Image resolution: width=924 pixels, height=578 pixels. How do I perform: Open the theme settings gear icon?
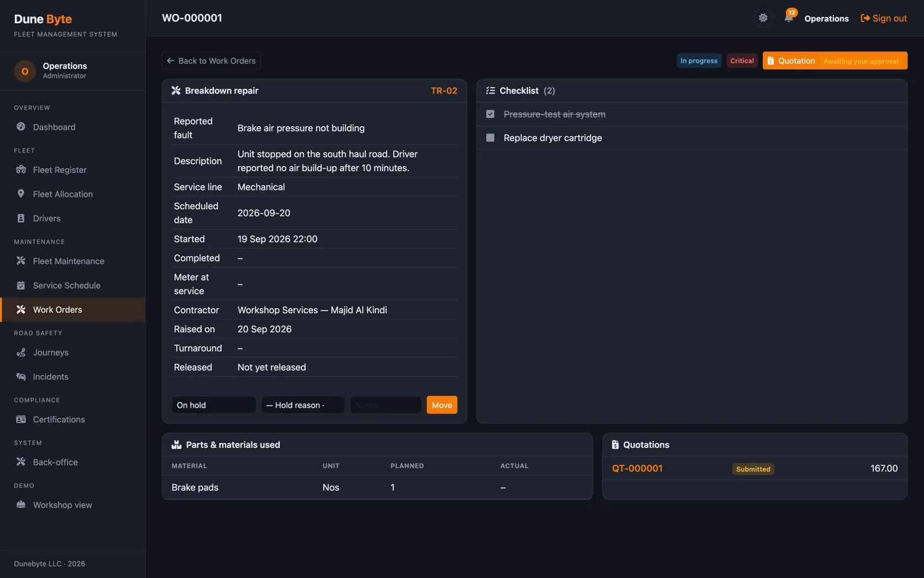tap(763, 18)
